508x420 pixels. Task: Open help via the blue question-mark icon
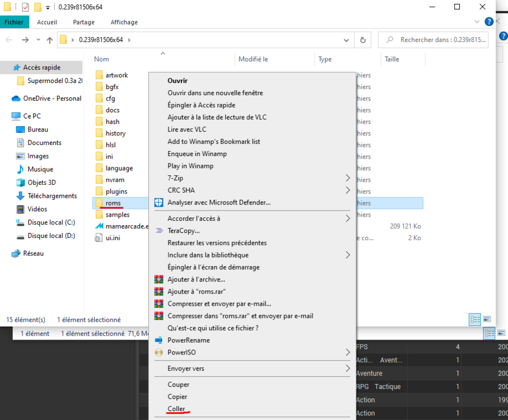click(x=488, y=22)
